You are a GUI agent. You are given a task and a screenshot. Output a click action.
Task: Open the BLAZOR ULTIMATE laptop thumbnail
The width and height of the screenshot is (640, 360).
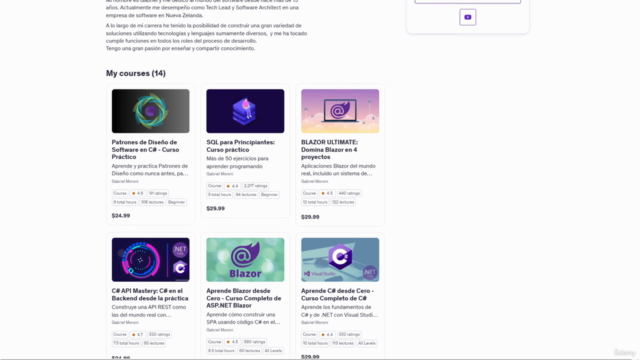(340, 111)
